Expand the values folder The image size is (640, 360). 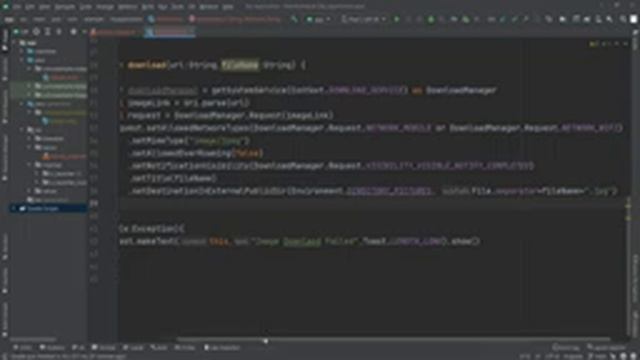pos(29,191)
